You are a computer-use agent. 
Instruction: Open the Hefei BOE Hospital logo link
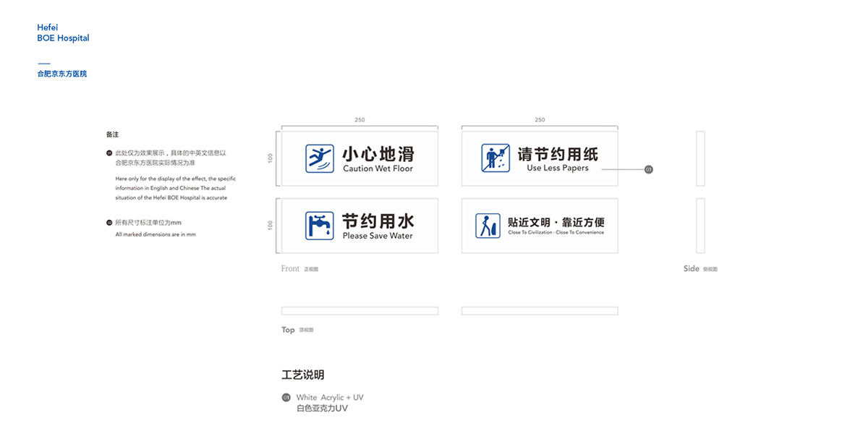point(63,33)
